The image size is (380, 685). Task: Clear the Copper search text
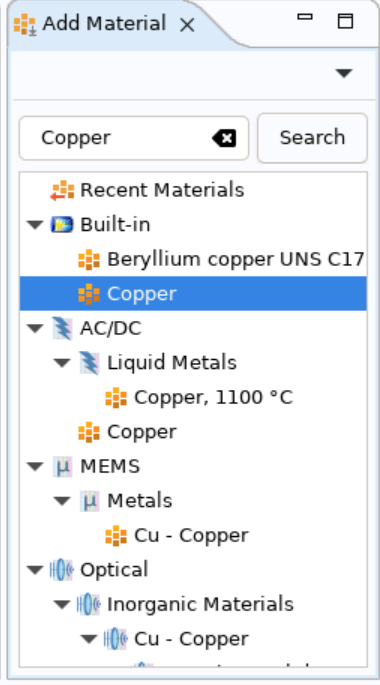click(x=224, y=138)
